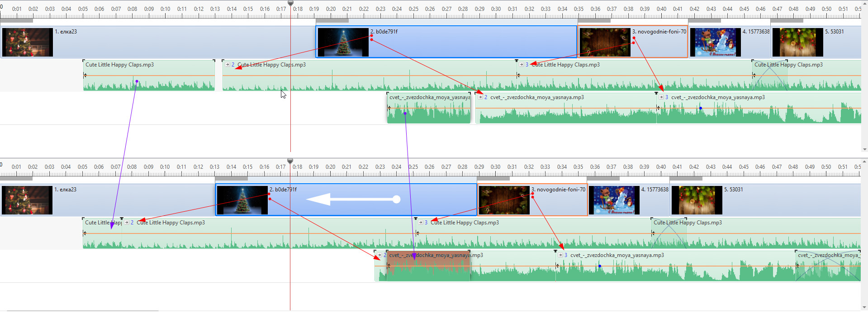Click link icon 2 on lower Cute Little Happy Claps clip
Viewport: 868px width, 314px height.
pyautogui.click(x=127, y=223)
